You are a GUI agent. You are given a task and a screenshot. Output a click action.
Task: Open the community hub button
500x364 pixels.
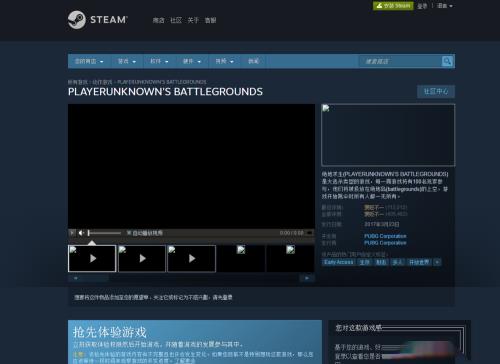pyautogui.click(x=436, y=91)
